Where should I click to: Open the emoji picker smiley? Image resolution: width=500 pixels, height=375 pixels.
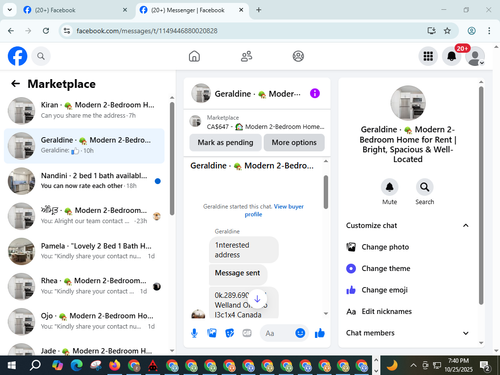tap(300, 333)
